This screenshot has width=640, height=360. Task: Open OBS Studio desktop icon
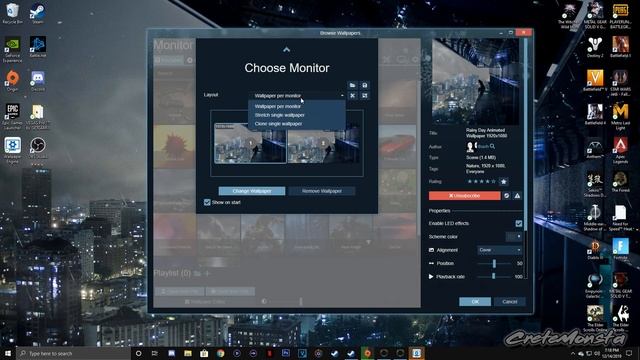[x=38, y=149]
